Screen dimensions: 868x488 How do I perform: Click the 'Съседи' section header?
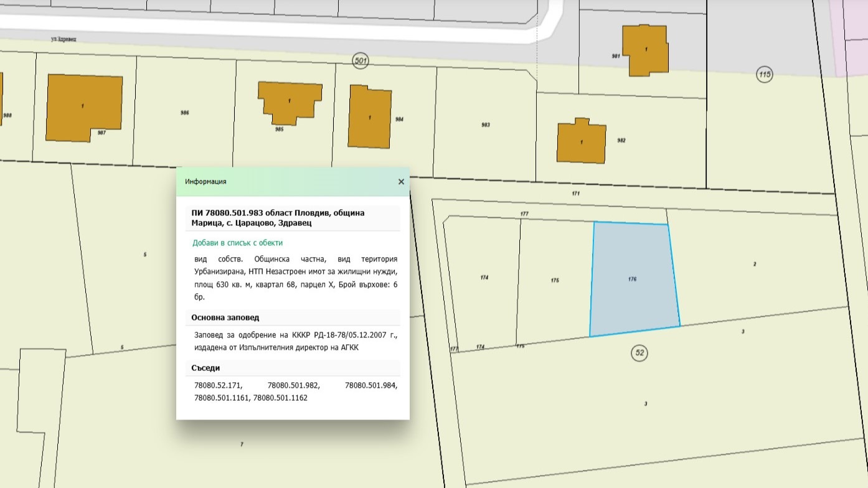coord(205,368)
